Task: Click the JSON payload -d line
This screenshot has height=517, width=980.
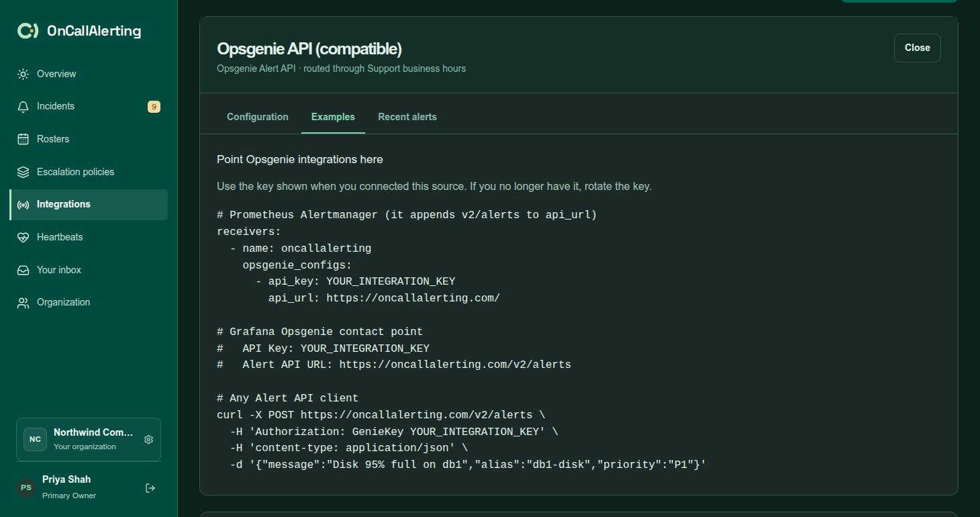Action: tap(468, 465)
